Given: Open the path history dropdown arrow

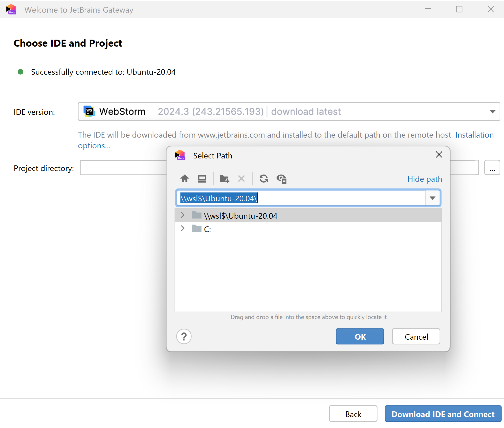Looking at the screenshot, I should pos(432,198).
